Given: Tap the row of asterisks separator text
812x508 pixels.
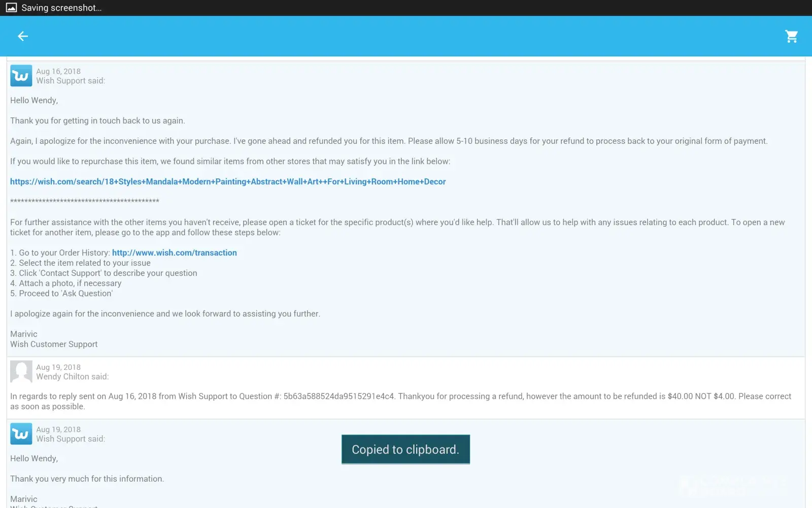Looking at the screenshot, I should (x=85, y=202).
